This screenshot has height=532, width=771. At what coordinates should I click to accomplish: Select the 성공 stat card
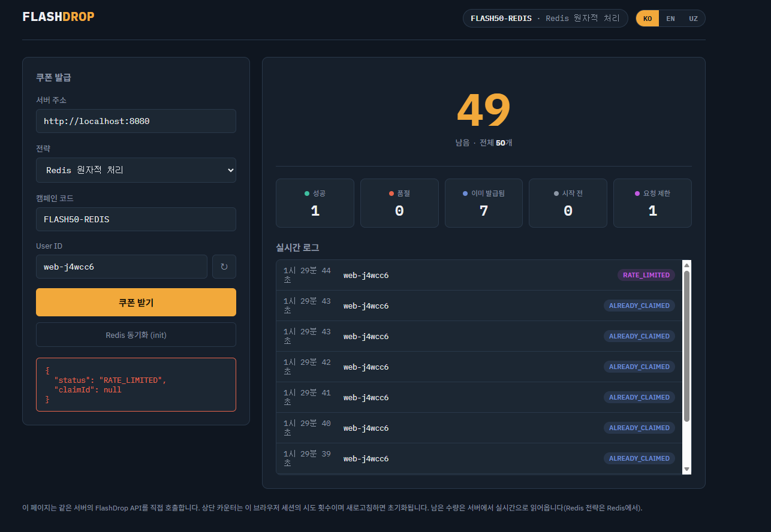315,203
